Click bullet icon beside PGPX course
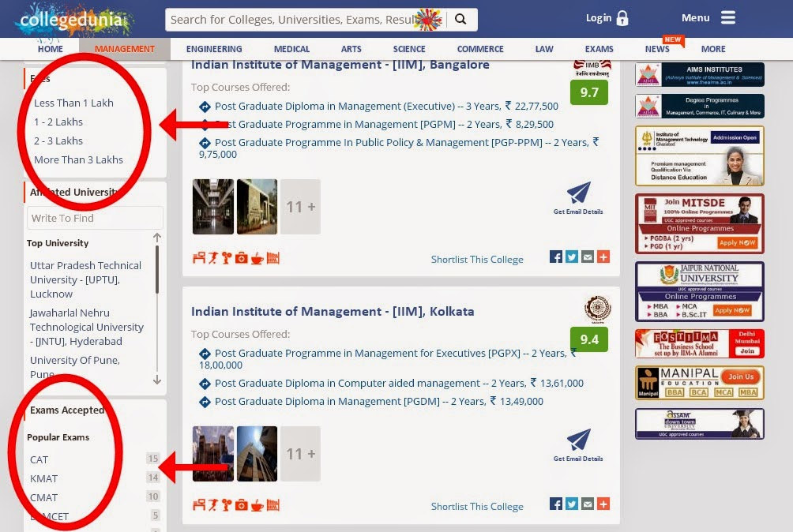The height and width of the screenshot is (532, 793). click(205, 354)
